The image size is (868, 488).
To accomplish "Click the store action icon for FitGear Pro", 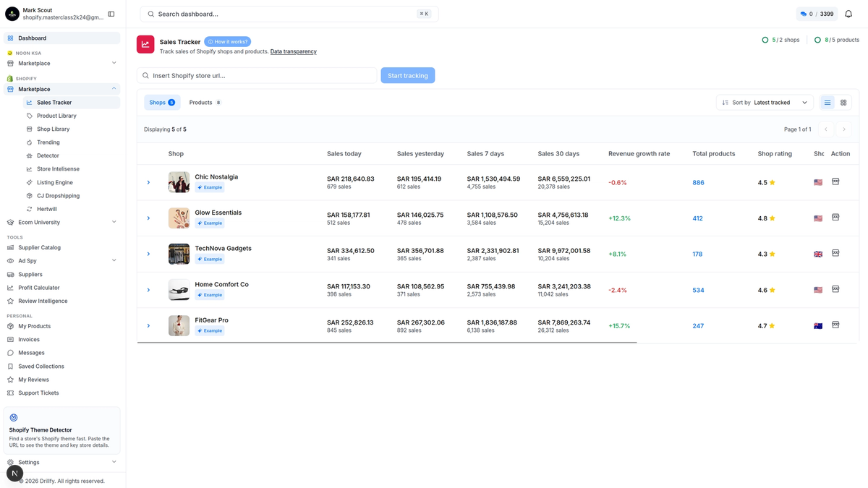I will [x=835, y=325].
